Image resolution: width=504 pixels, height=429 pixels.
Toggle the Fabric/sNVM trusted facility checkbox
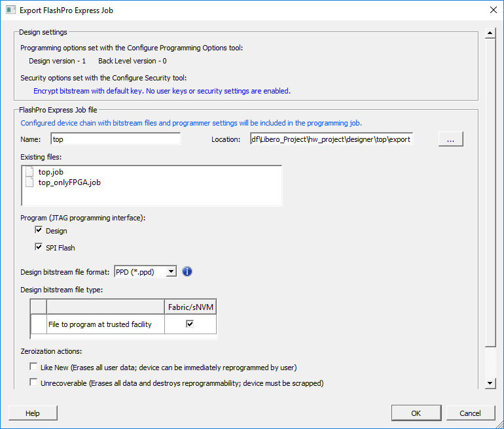click(x=190, y=324)
